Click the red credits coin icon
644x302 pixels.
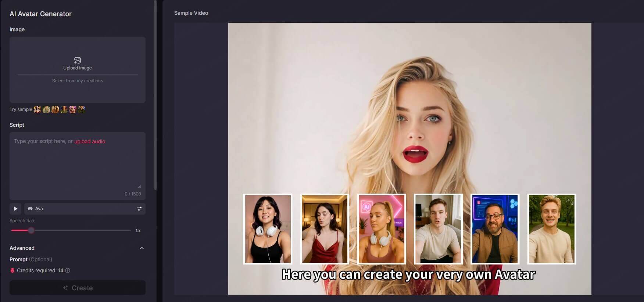pos(12,270)
